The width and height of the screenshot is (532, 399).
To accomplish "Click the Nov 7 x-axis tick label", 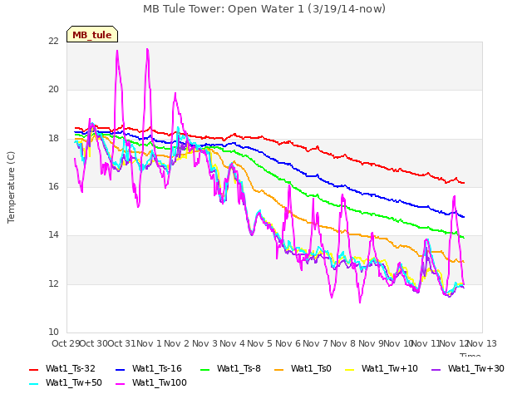I will [x=316, y=343].
